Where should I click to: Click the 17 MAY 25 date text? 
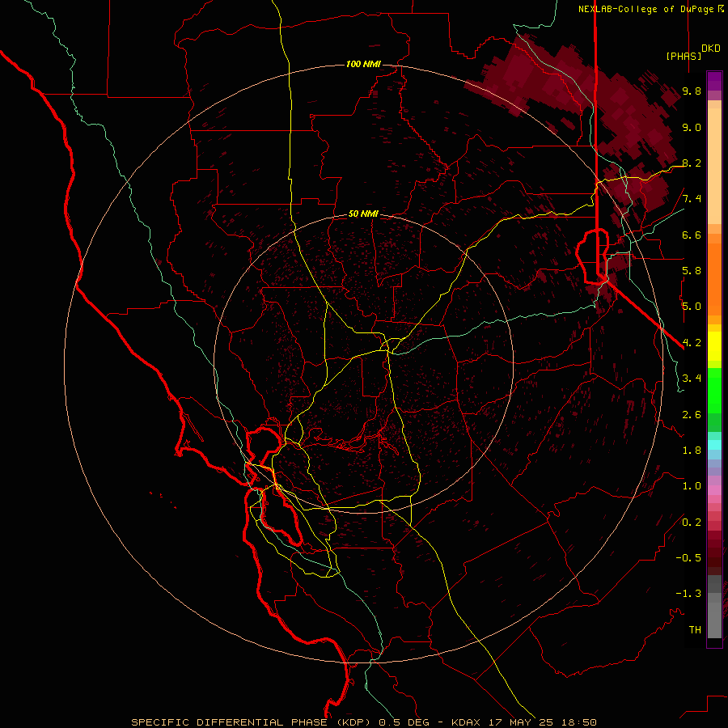(x=522, y=722)
